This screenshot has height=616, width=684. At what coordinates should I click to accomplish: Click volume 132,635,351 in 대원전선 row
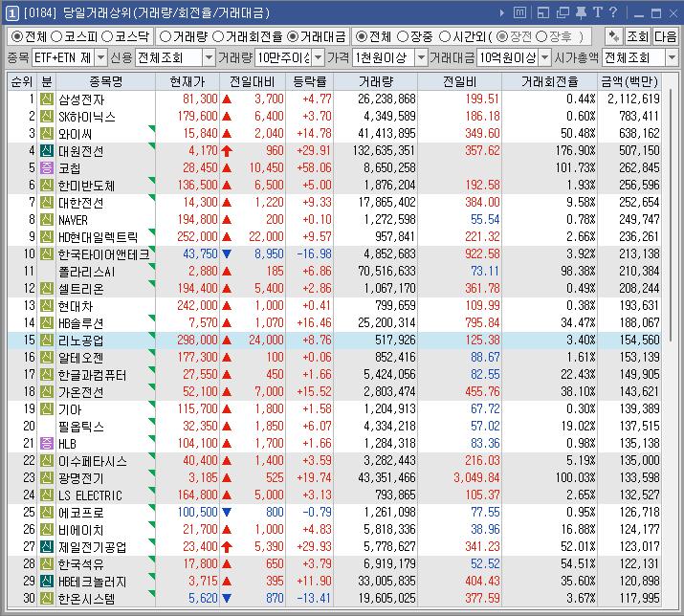point(384,151)
